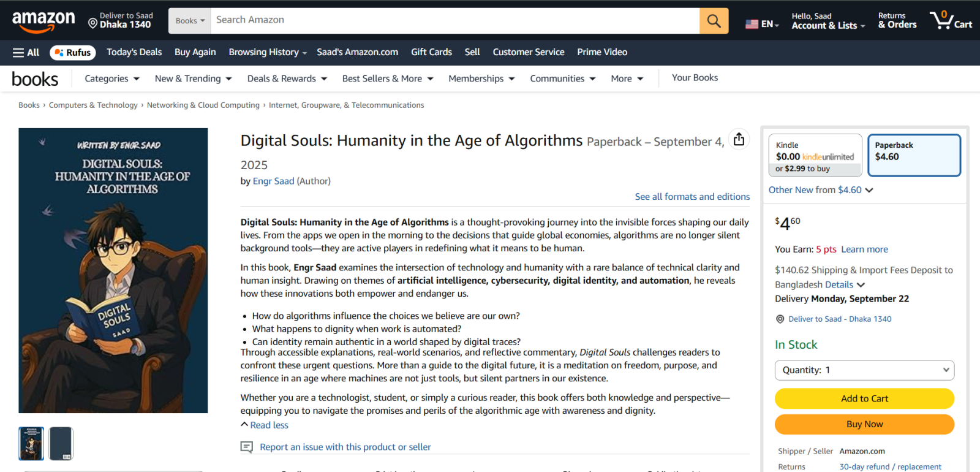Click the Add to Cart button
This screenshot has height=472, width=980.
(864, 398)
